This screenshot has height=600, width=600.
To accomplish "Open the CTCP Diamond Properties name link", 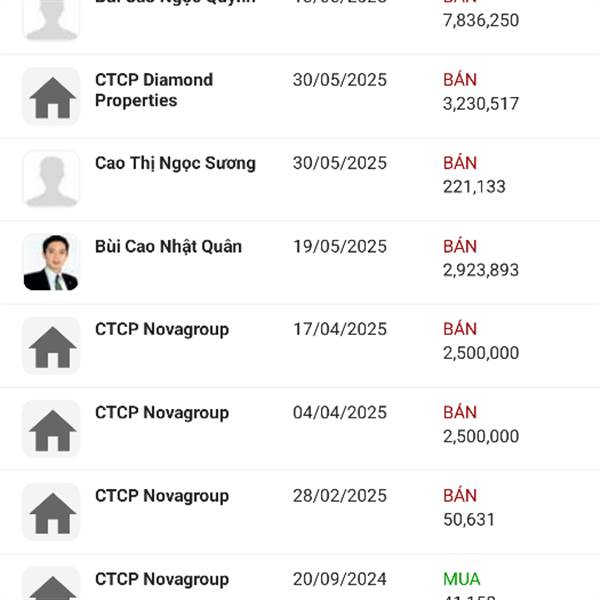I will [154, 90].
